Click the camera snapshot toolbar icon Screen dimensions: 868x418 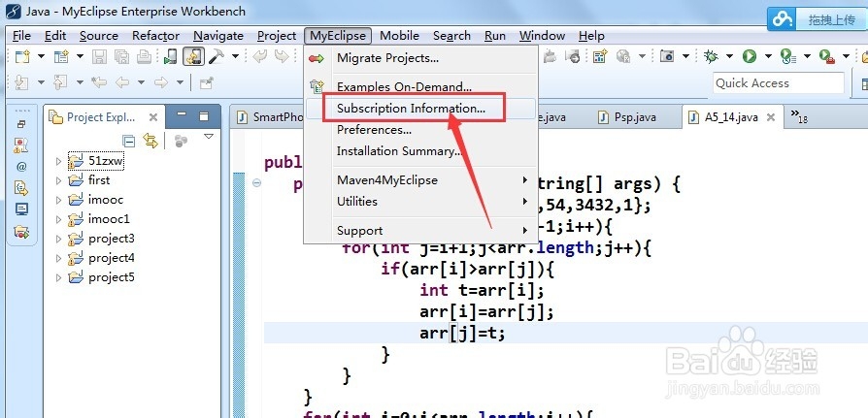[x=667, y=56]
